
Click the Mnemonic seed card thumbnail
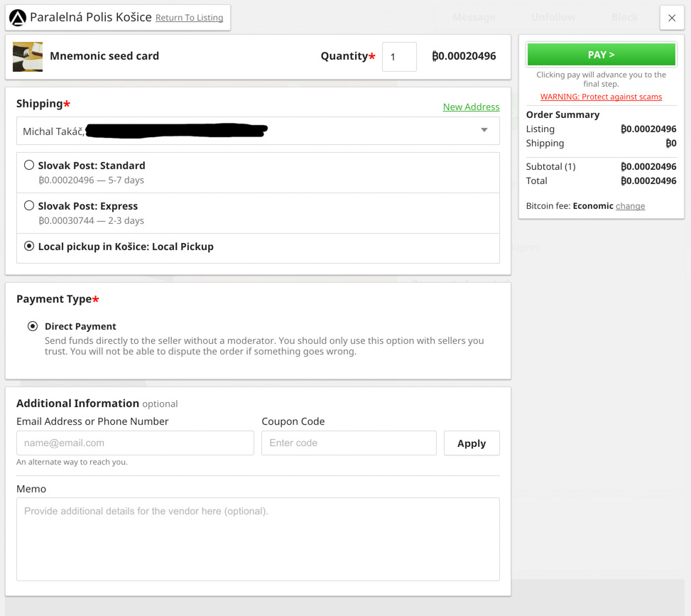pyautogui.click(x=28, y=57)
